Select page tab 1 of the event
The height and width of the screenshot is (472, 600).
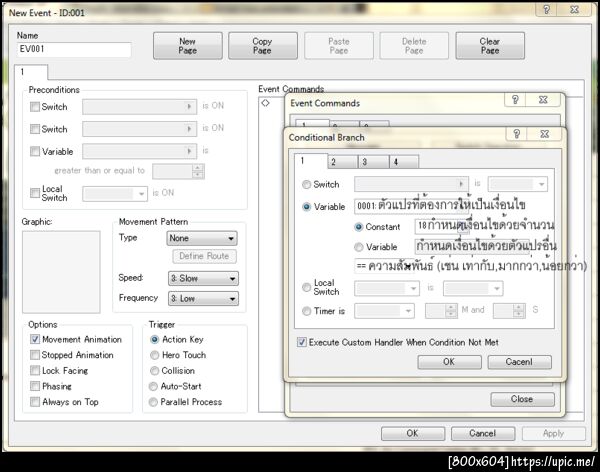click(x=31, y=72)
